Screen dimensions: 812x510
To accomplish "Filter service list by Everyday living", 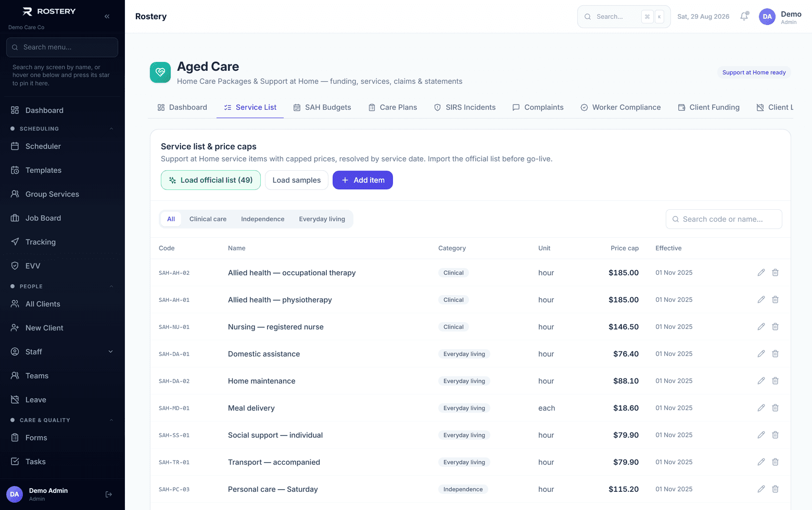I will [322, 219].
